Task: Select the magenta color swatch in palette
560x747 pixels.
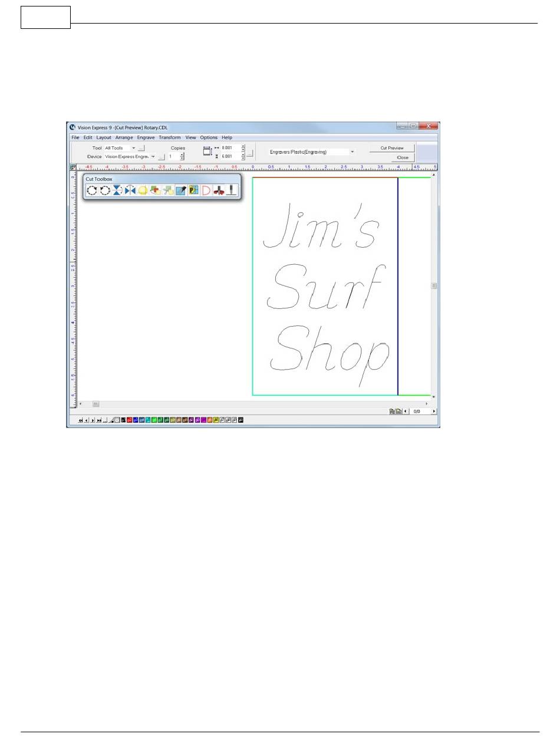Action: (203, 420)
